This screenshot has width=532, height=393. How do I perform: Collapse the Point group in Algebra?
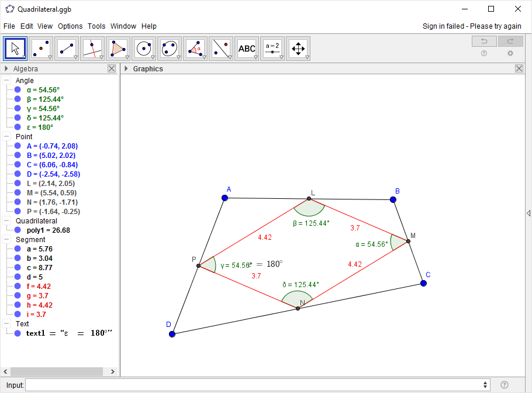tap(6, 137)
